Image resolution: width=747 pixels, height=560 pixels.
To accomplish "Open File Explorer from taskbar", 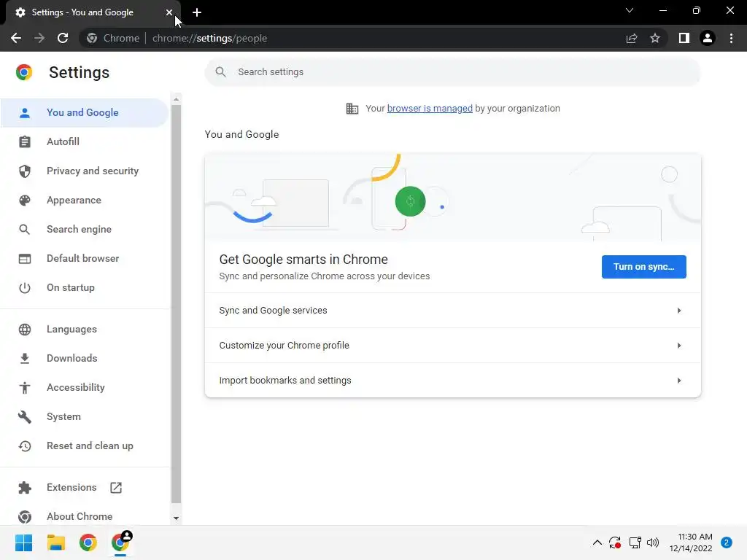I will pyautogui.click(x=55, y=542).
